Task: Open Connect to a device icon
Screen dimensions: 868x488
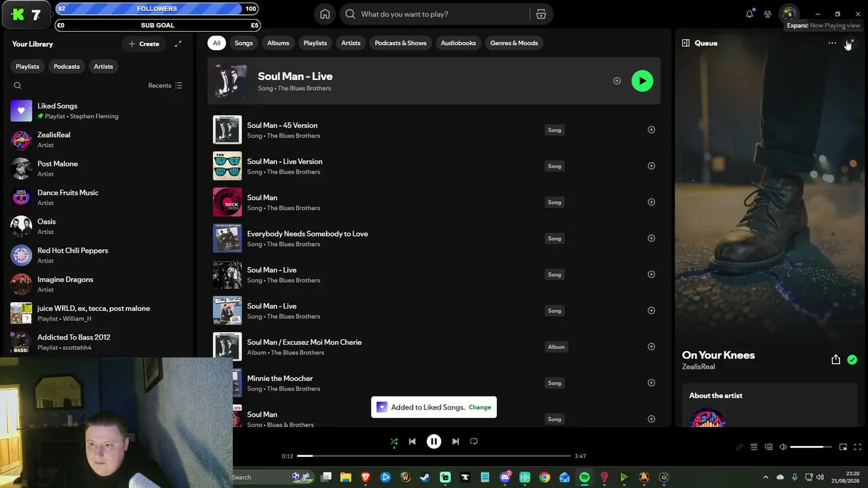Action: tap(768, 447)
